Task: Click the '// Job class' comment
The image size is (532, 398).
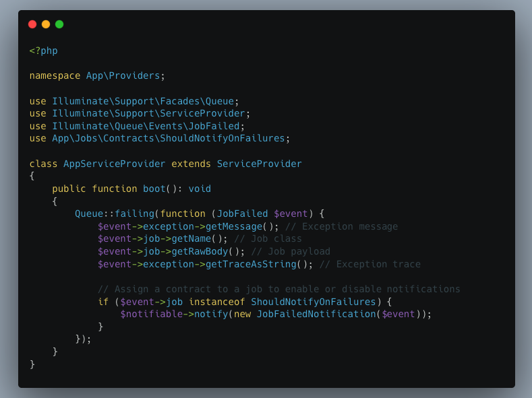Action: 268,239
